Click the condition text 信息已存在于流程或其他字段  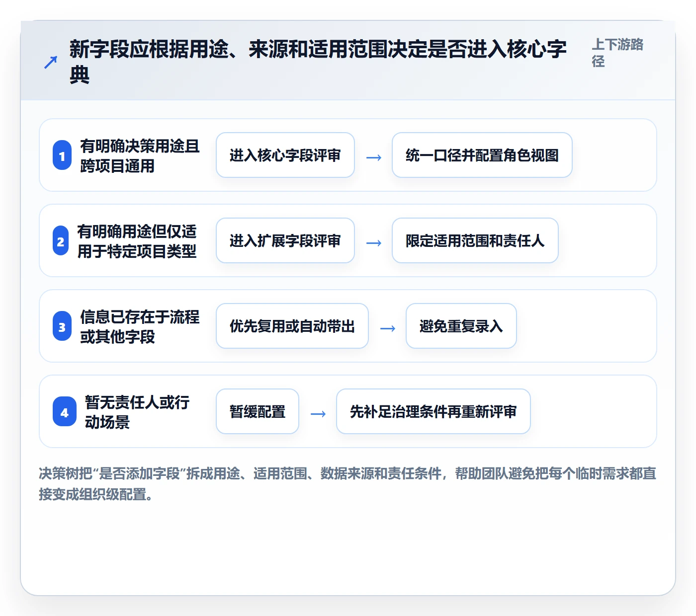coord(140,326)
